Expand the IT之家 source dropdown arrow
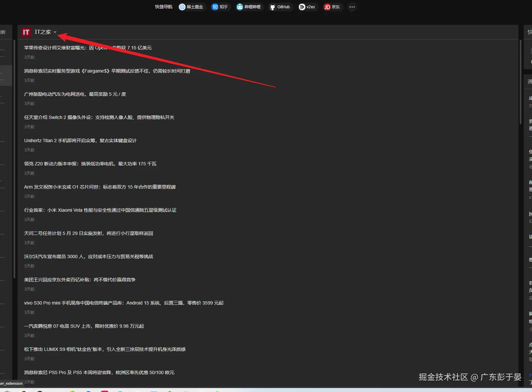The height and width of the screenshot is (392, 532). [55, 32]
